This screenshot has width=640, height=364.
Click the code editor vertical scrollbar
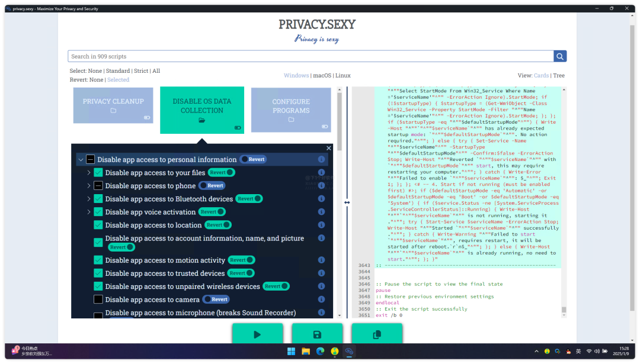coord(564,310)
